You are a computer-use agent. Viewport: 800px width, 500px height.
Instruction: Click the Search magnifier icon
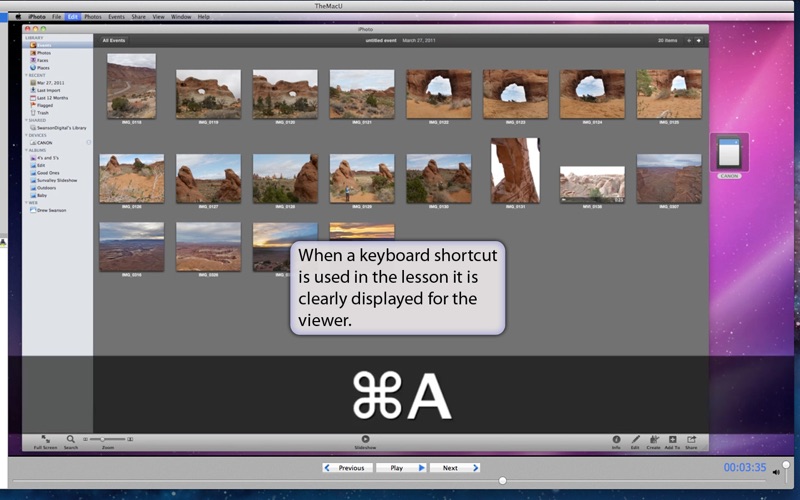[x=71, y=440]
